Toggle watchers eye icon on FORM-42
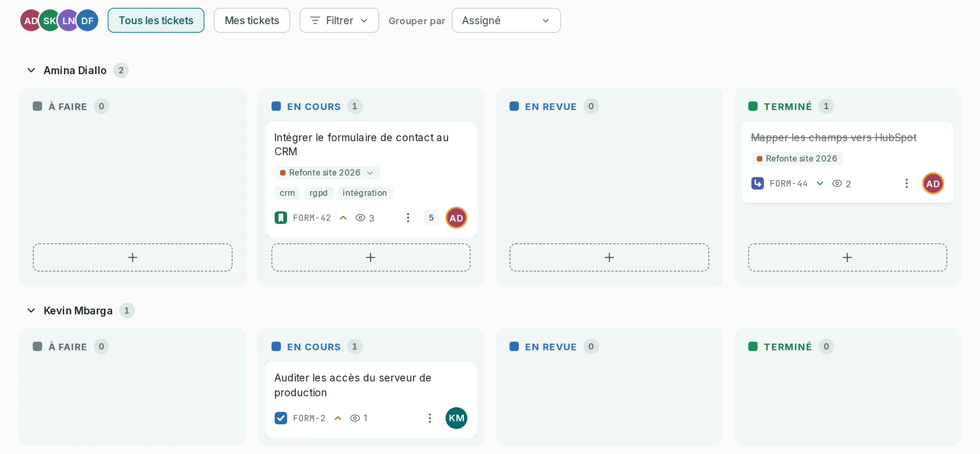Viewport: 980px width, 454px height. click(360, 218)
